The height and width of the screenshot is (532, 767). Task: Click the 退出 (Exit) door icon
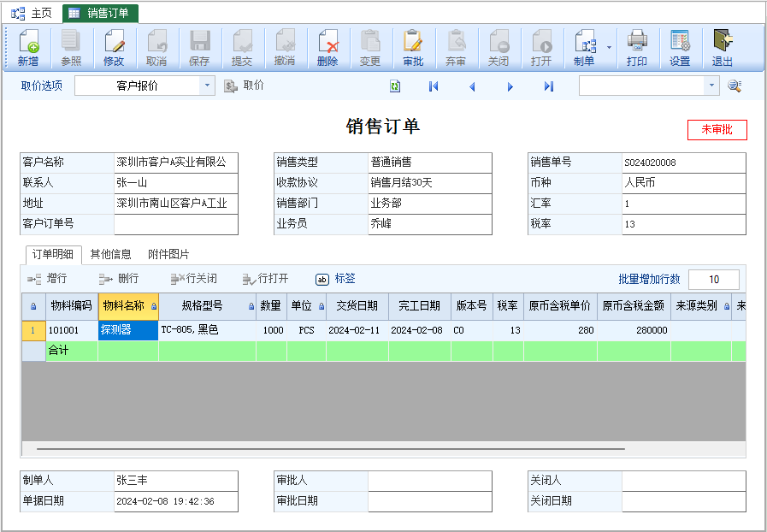point(723,48)
